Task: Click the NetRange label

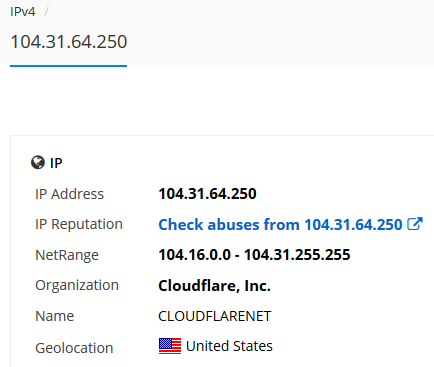Action: point(67,255)
